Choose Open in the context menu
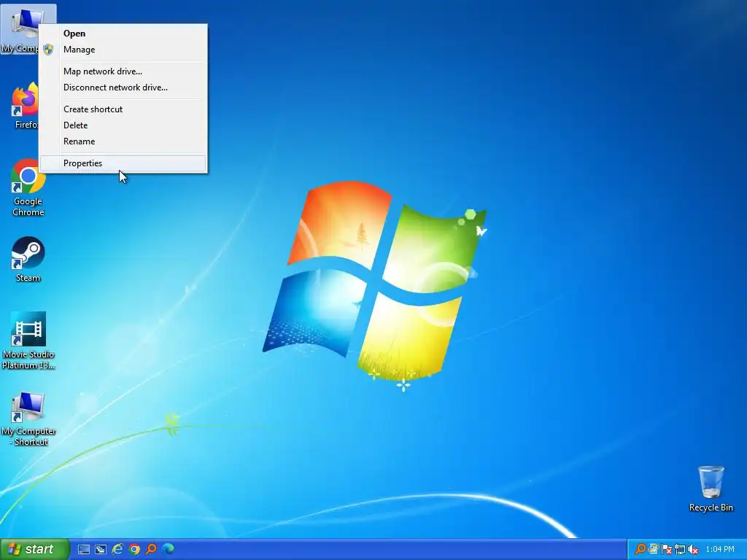The width and height of the screenshot is (747, 560). coord(123,34)
